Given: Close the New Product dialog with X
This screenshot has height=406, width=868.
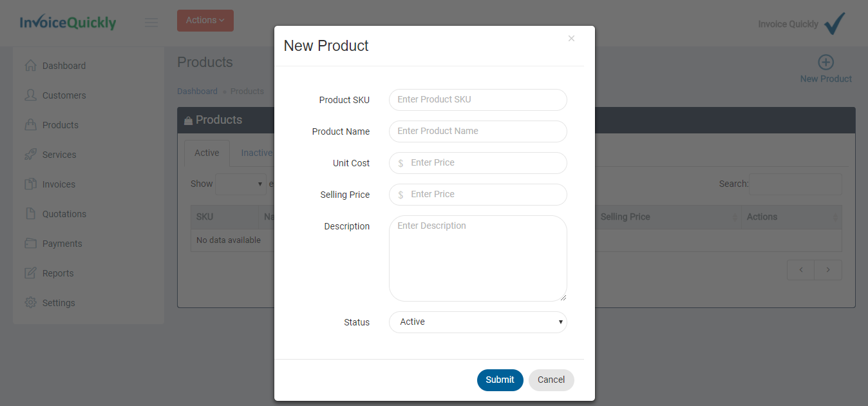Looking at the screenshot, I should pyautogui.click(x=571, y=39).
